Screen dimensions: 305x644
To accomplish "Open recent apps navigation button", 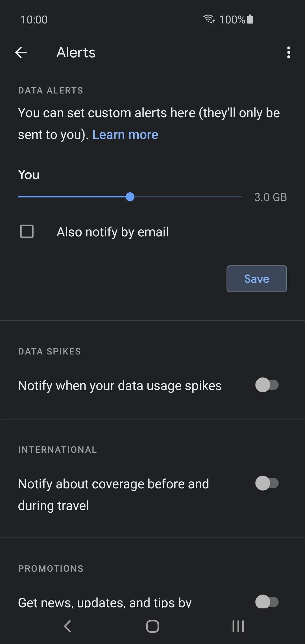I will tap(238, 626).
